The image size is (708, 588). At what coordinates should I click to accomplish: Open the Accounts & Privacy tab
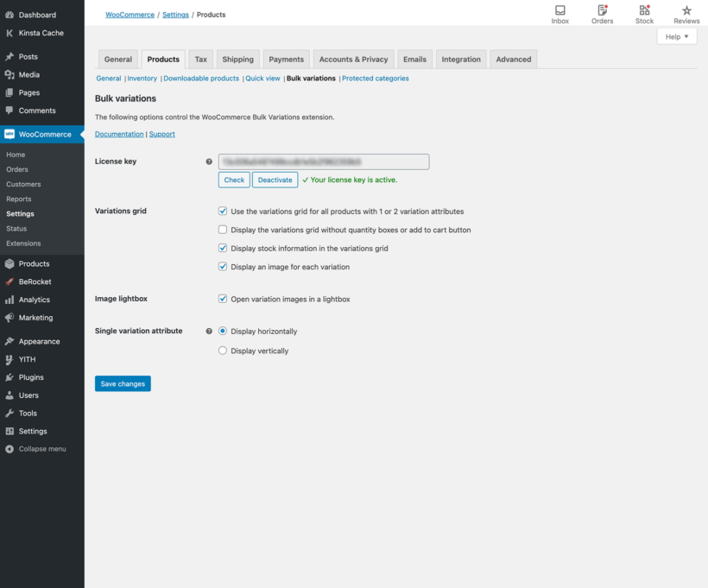pyautogui.click(x=353, y=59)
